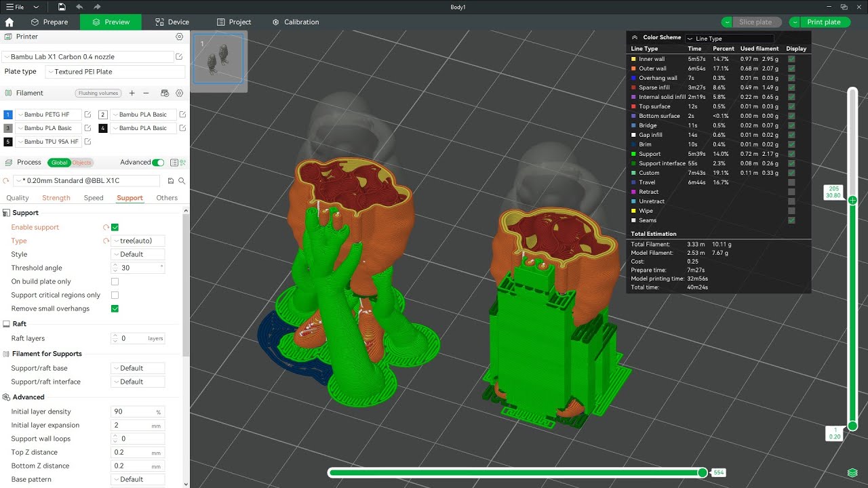Open Color Scheme Line Type dropdown

[x=729, y=39]
